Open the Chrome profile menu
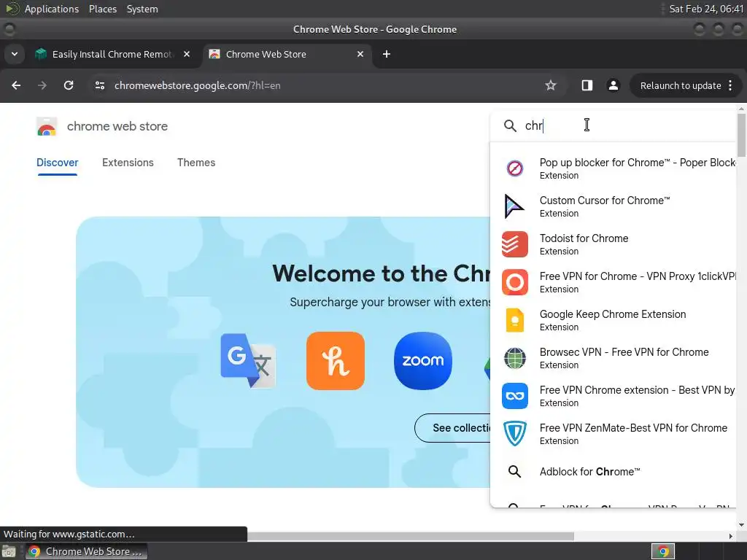Screen dimensions: 747x560 (x=613, y=85)
